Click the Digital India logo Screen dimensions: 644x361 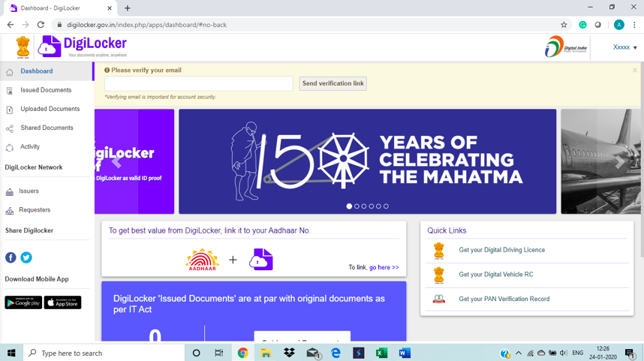pos(565,47)
